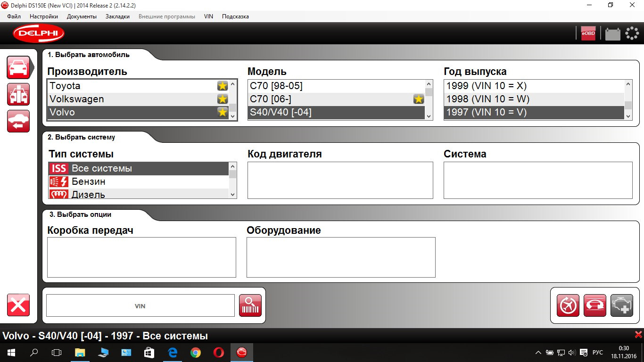
Task: Select the single car vehicle selection icon
Action: click(x=18, y=67)
